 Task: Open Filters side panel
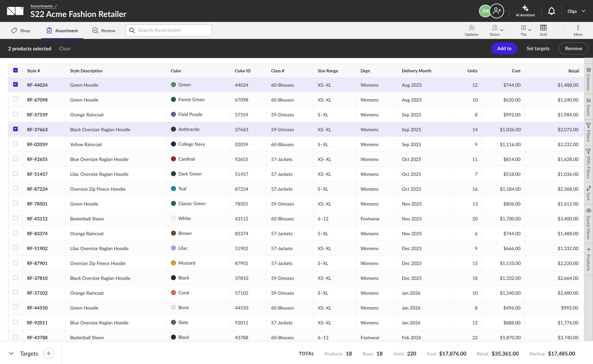[x=588, y=133]
